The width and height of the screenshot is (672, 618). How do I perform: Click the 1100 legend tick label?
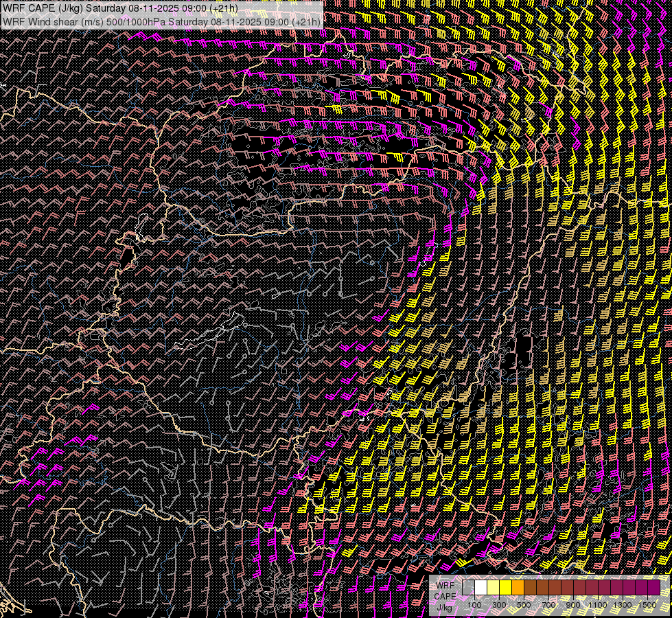598,604
